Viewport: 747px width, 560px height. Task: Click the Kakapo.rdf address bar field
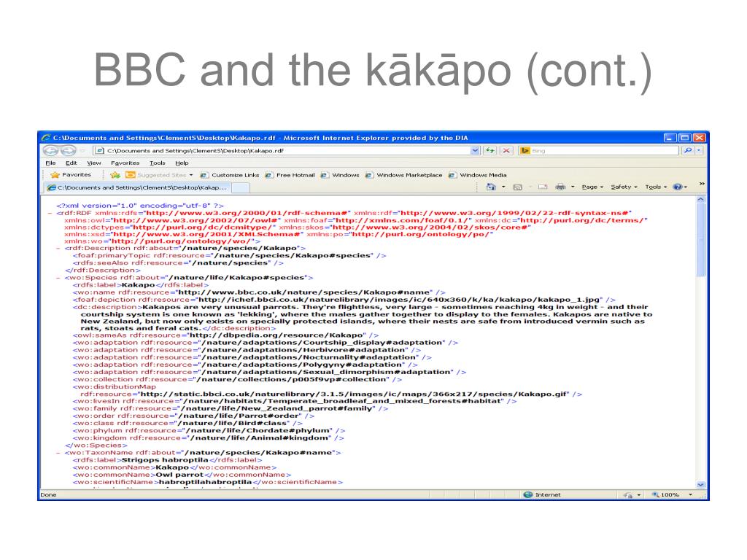coord(282,150)
